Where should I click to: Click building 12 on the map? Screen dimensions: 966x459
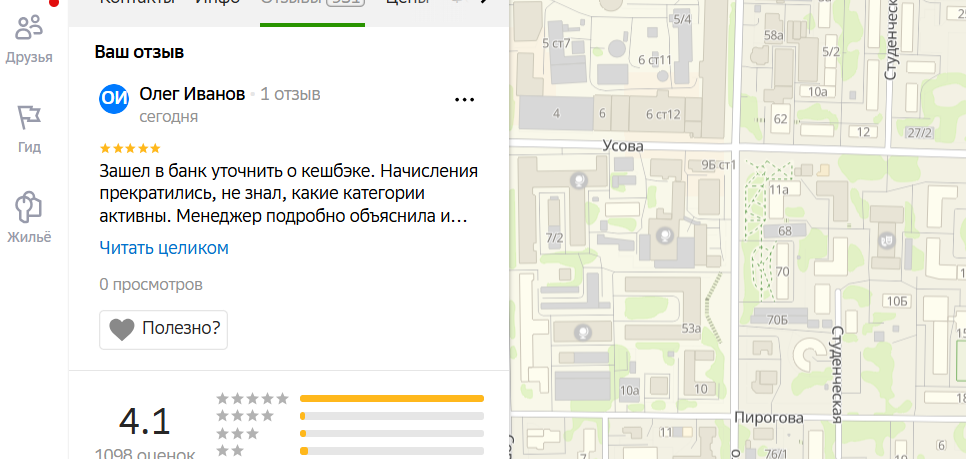863,132
